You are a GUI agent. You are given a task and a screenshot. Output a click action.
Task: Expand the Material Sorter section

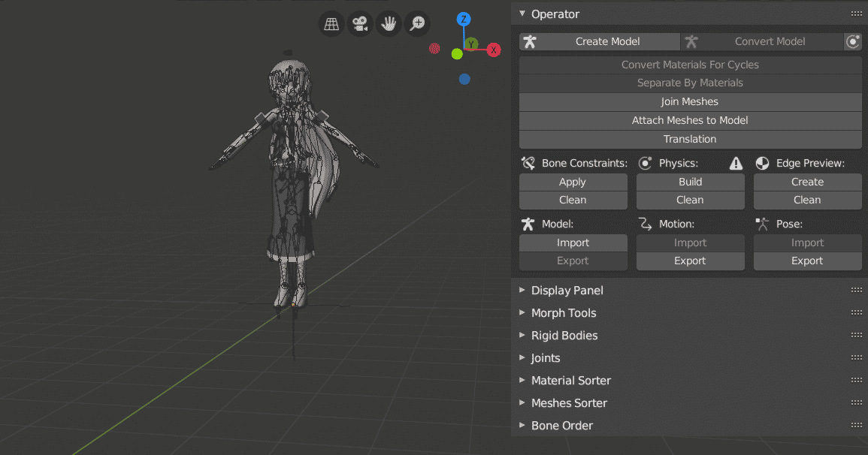[x=522, y=380]
